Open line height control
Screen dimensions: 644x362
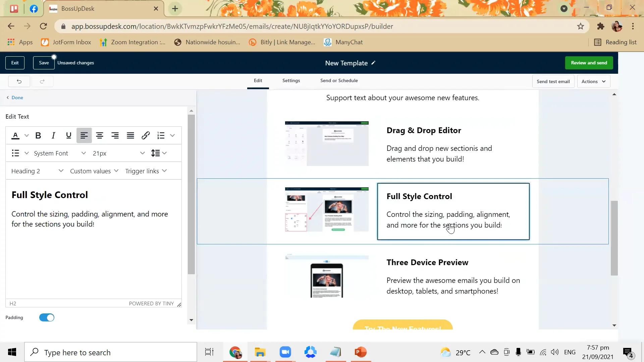pyautogui.click(x=155, y=153)
